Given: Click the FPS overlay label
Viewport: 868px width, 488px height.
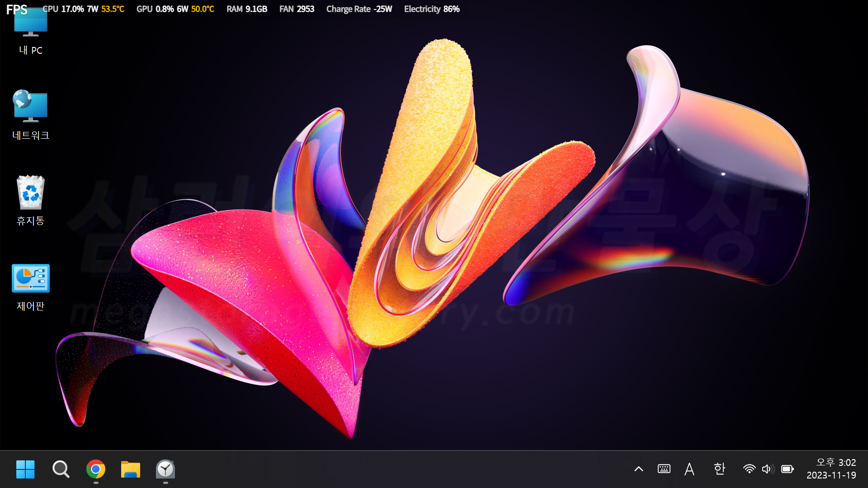Looking at the screenshot, I should tap(17, 9).
